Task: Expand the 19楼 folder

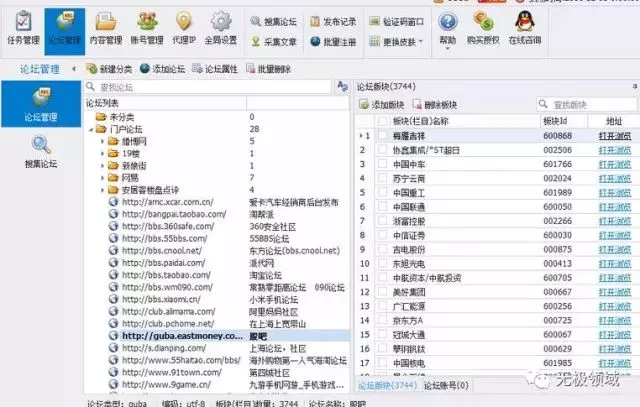Action: click(x=103, y=154)
